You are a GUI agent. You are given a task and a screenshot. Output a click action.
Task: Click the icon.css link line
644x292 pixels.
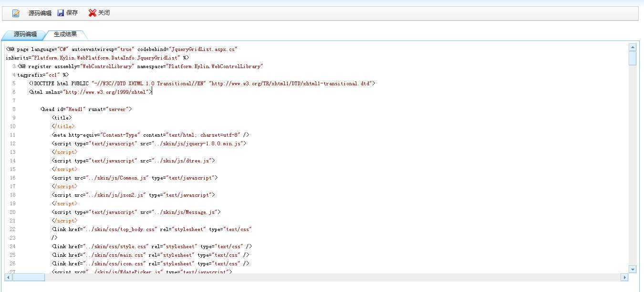pos(150,263)
